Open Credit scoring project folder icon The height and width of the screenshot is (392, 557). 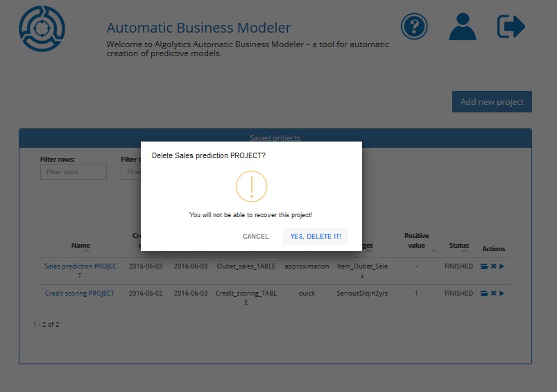[x=484, y=293]
